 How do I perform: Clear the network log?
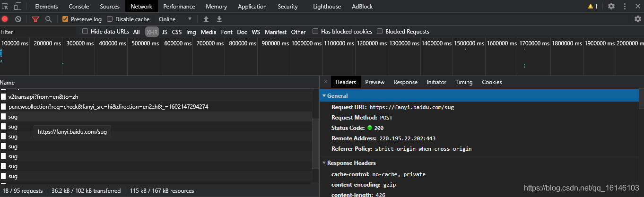tap(18, 19)
